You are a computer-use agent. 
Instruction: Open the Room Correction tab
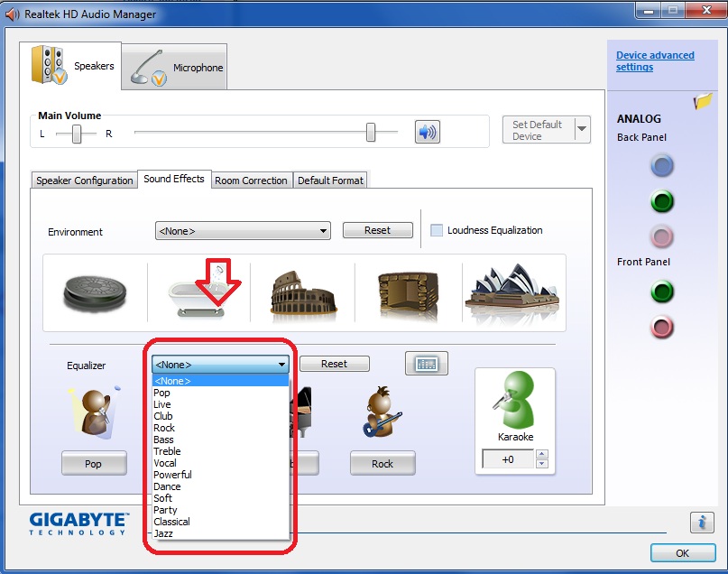tap(251, 181)
